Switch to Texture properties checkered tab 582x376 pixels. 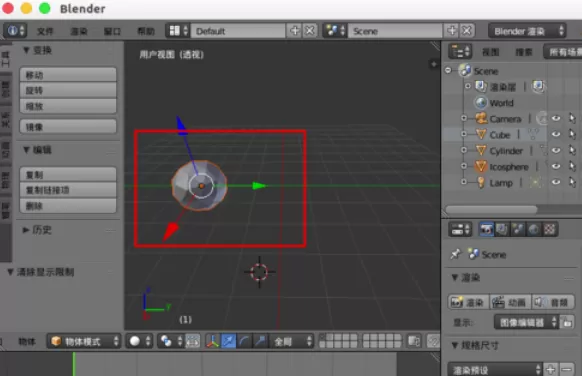pos(550,229)
